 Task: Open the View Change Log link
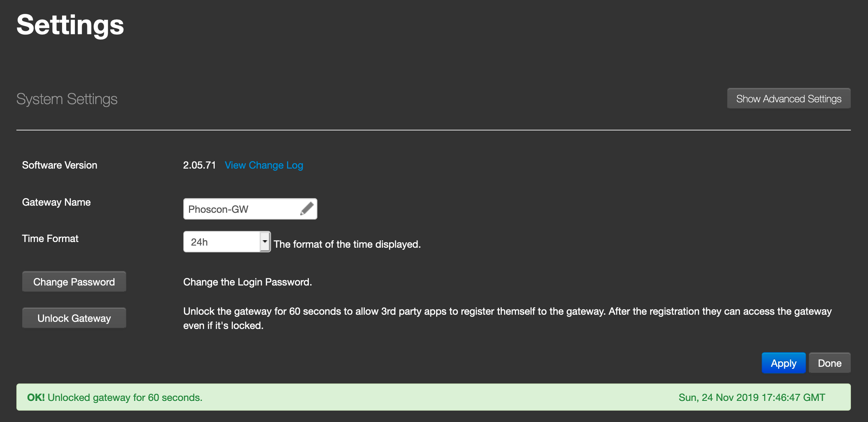click(x=264, y=165)
